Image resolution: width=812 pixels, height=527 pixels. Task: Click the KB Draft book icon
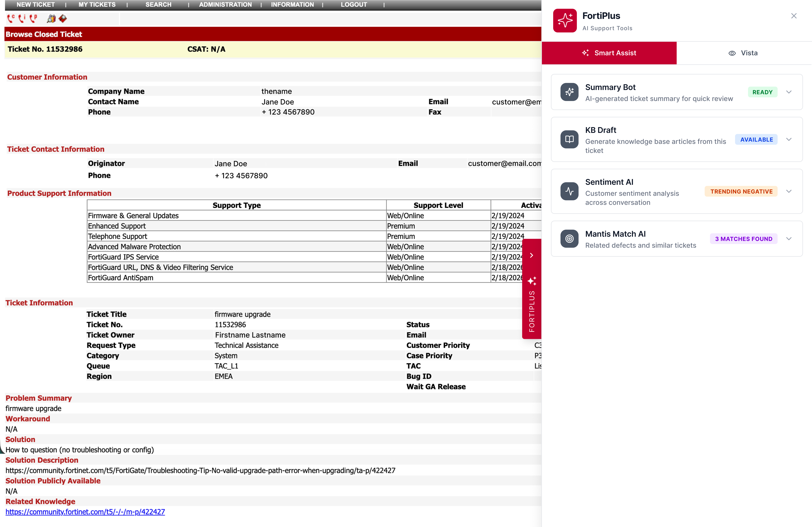coord(569,139)
